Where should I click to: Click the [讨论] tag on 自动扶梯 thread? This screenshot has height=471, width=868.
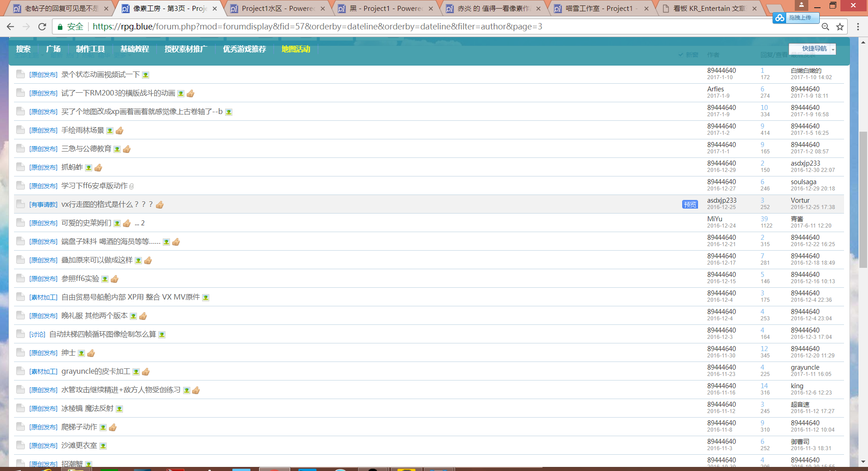(38, 335)
